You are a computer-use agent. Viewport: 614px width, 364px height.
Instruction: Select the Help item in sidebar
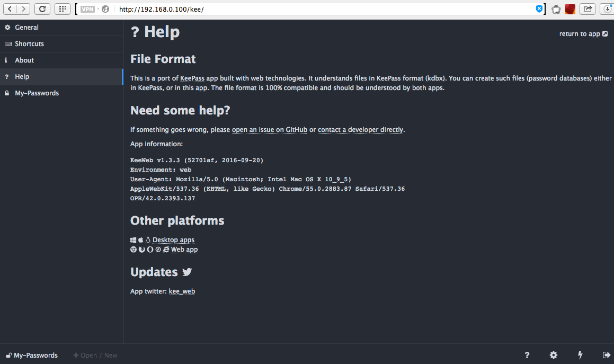(x=61, y=77)
